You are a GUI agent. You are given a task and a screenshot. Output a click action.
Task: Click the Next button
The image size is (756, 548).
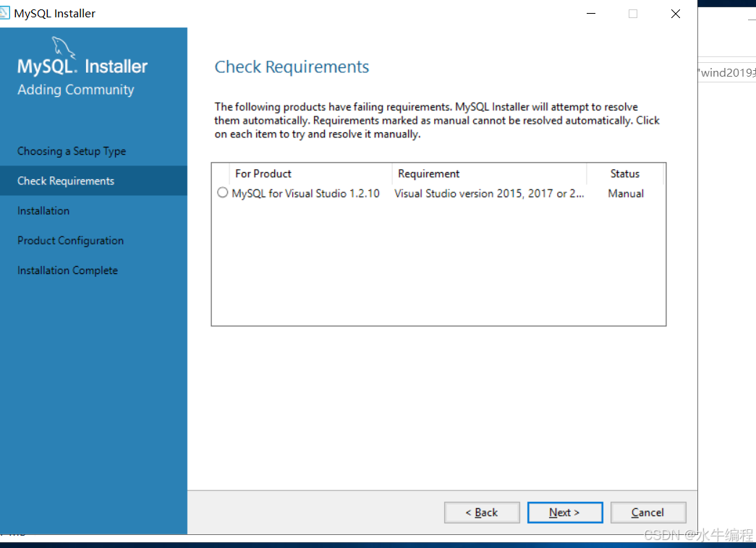click(564, 513)
